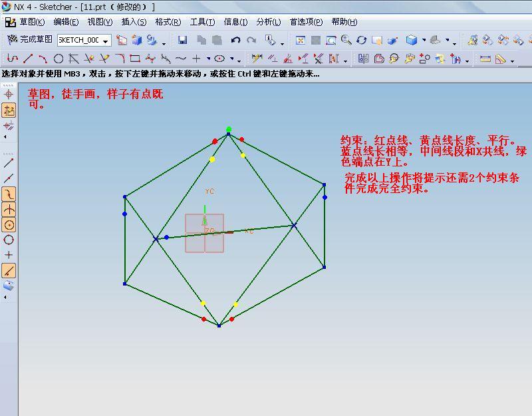This screenshot has height=416, width=532.
Task: Toggle the intersection snap option in left bar
Action: [9, 209]
